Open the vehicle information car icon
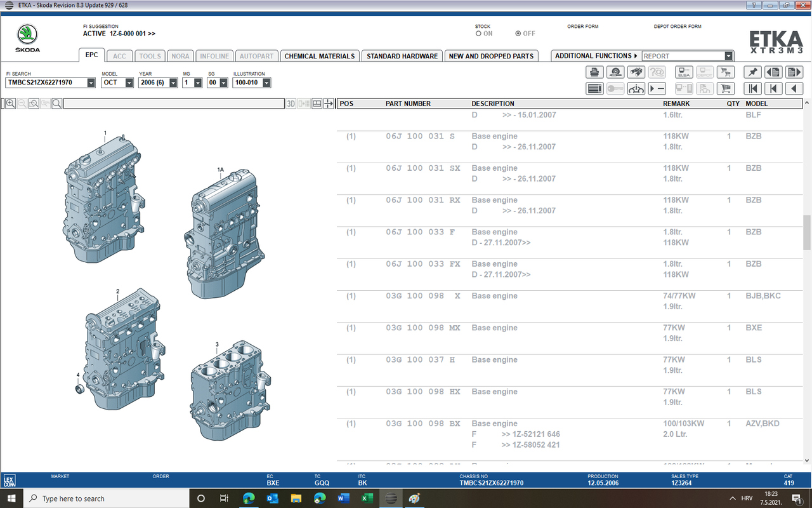Screen dimensions: 812x508 click(636, 89)
